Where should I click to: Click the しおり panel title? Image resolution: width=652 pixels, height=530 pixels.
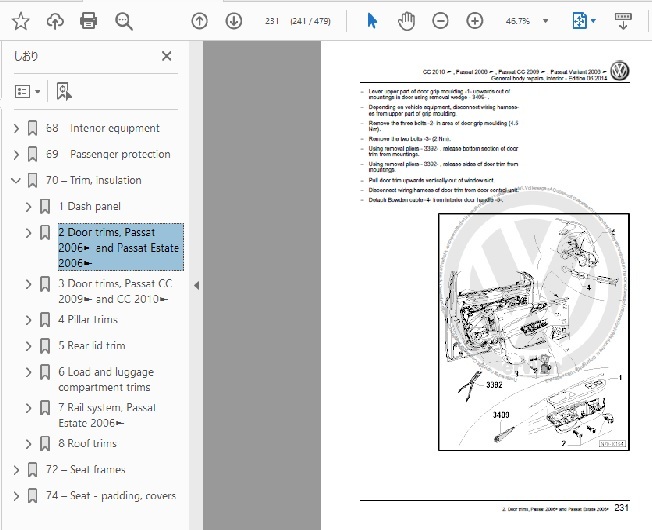coord(26,56)
